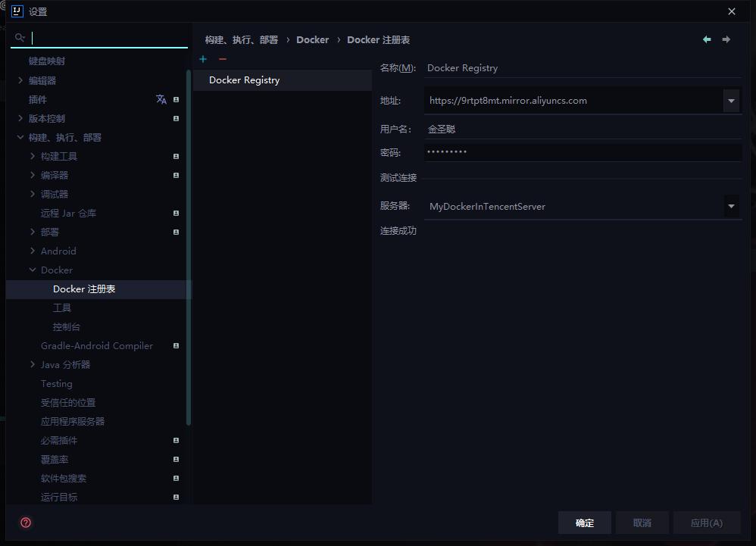The height and width of the screenshot is (546, 756).
Task: Open help via the question mark icon
Action: tap(25, 523)
